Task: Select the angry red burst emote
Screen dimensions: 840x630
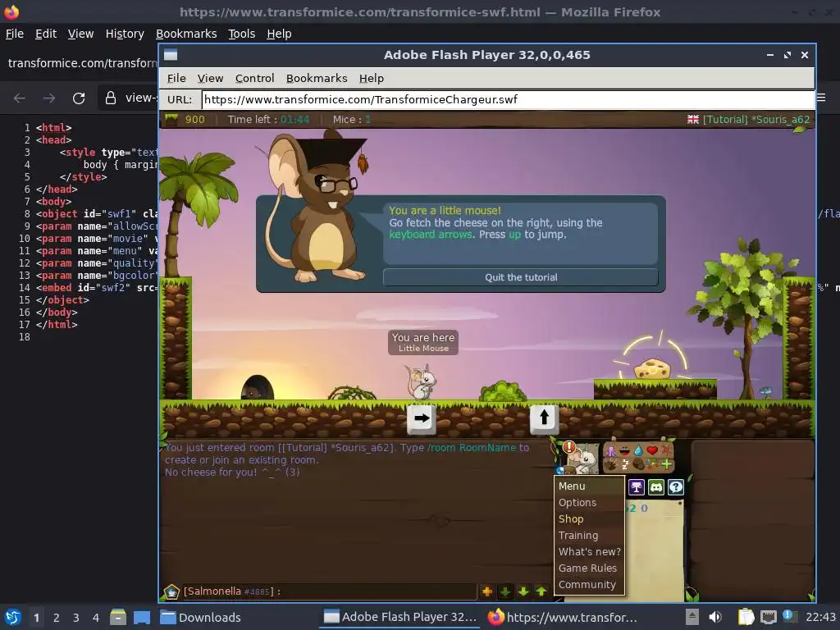Action: [666, 450]
